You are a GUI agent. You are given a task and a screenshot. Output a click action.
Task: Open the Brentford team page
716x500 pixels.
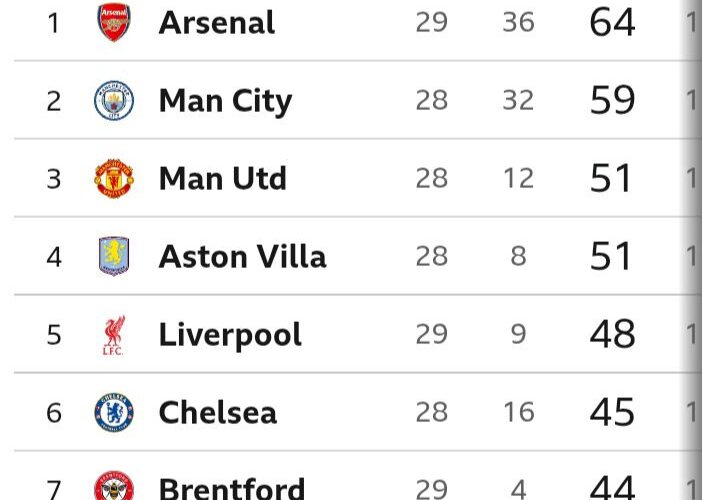231,489
